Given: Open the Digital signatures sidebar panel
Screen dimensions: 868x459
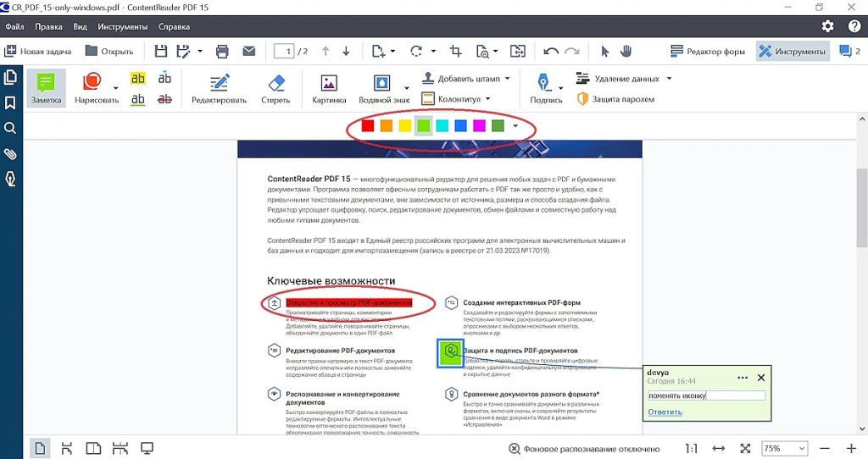Looking at the screenshot, I should click(10, 179).
